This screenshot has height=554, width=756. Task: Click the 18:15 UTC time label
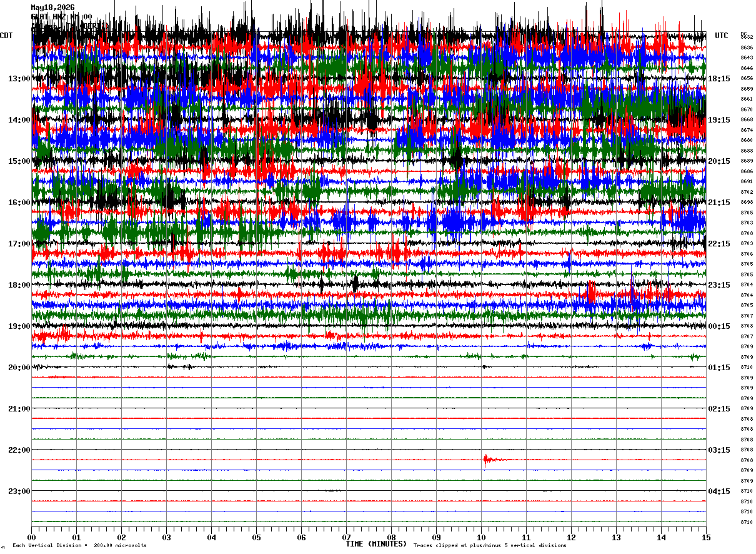tap(719, 79)
